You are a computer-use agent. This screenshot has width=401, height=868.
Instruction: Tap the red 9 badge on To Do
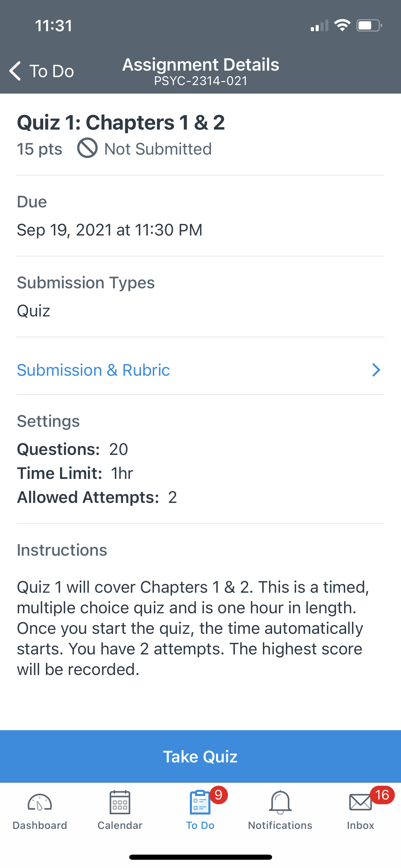tap(219, 795)
